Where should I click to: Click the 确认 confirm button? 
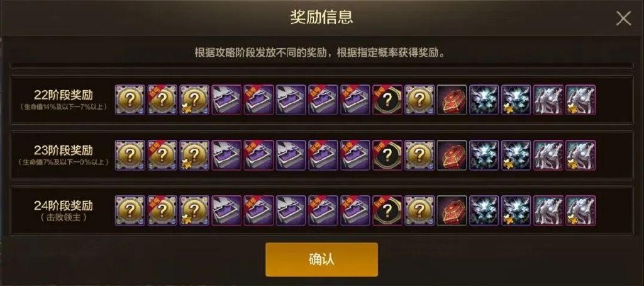click(x=321, y=260)
